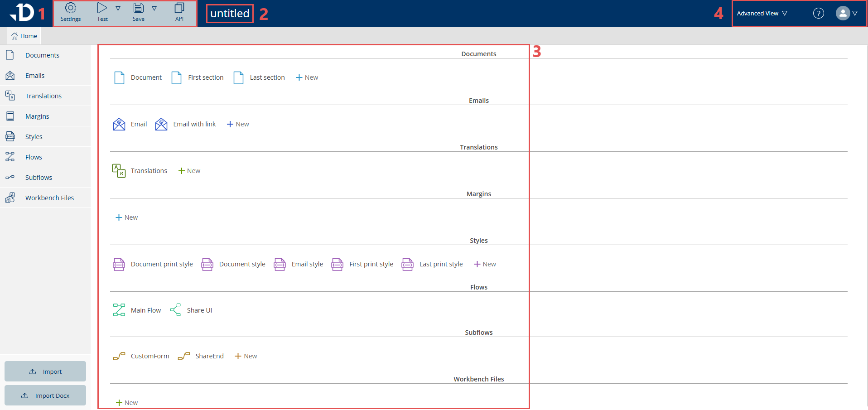Image resolution: width=868 pixels, height=410 pixels.
Task: Select Translations in the left sidebar
Action: pyautogui.click(x=43, y=96)
